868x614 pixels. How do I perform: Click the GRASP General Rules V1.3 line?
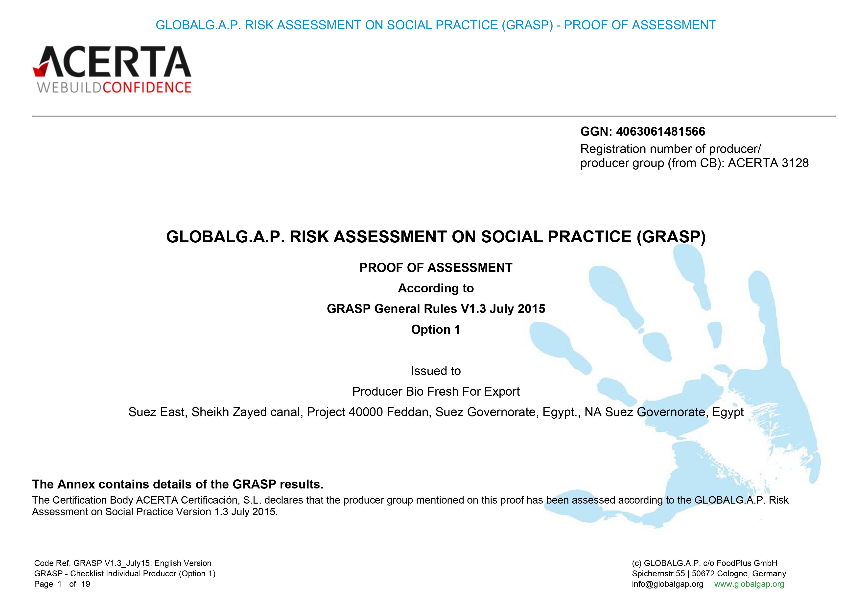436,309
